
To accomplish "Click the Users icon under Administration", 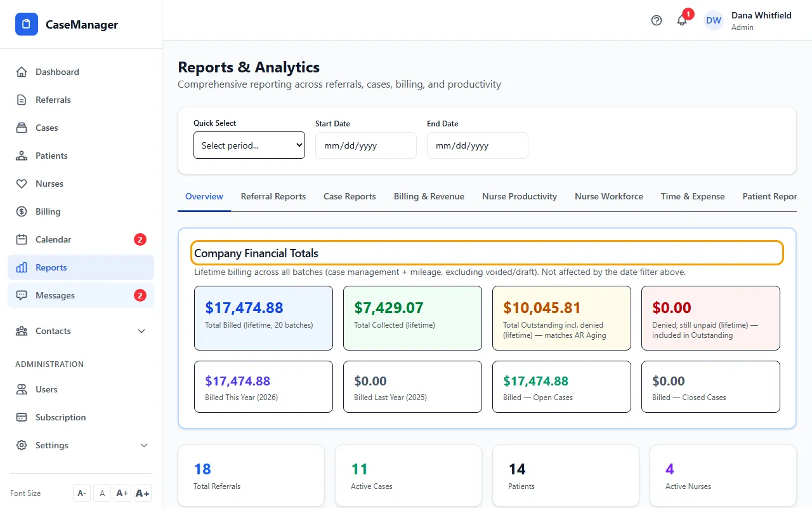I will point(22,389).
